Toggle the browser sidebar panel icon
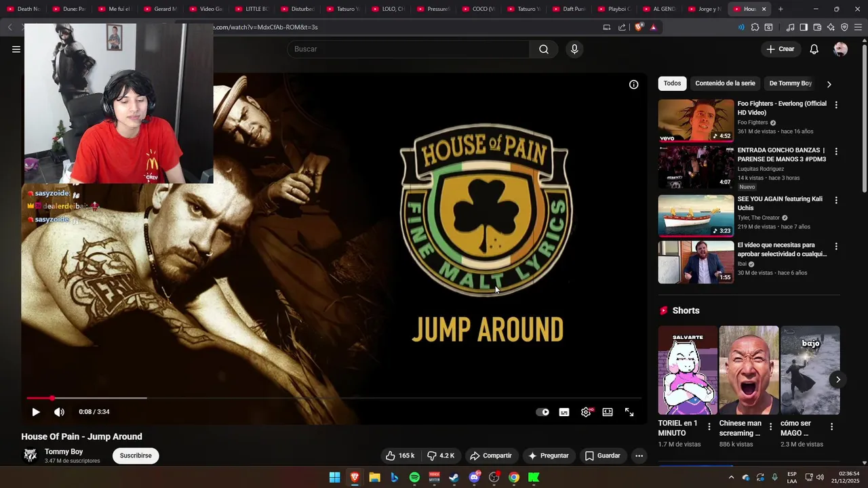This screenshot has width=868, height=488. 804,27
